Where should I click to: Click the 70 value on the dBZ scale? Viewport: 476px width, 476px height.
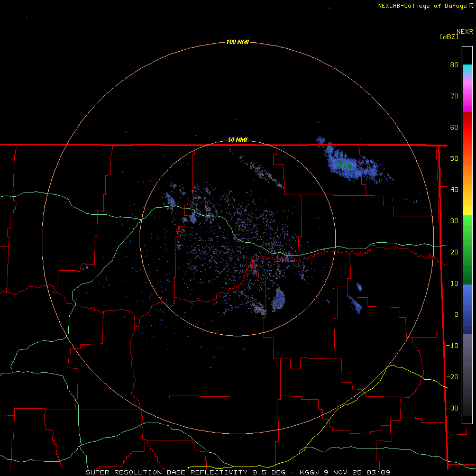[454, 96]
